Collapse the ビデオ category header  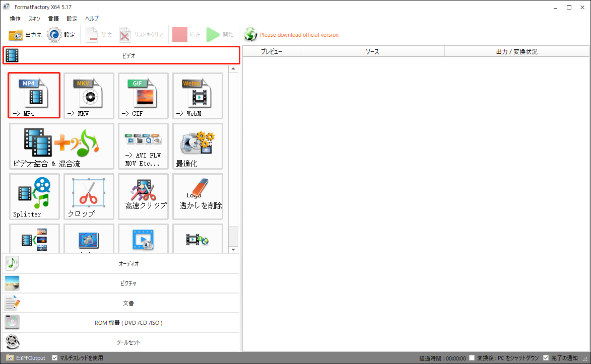tap(121, 55)
